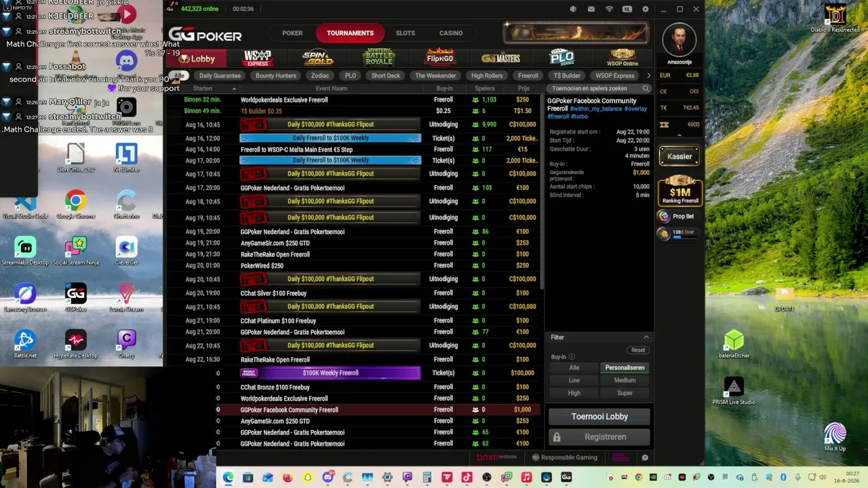
Task: Open Microsoft Edge from the taskbar
Action: 228,477
